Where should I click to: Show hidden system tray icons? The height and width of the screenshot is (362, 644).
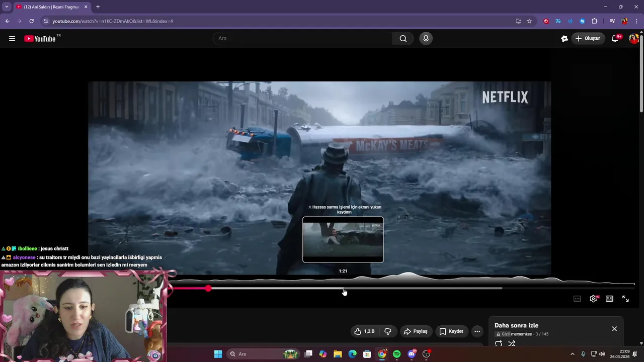572,354
